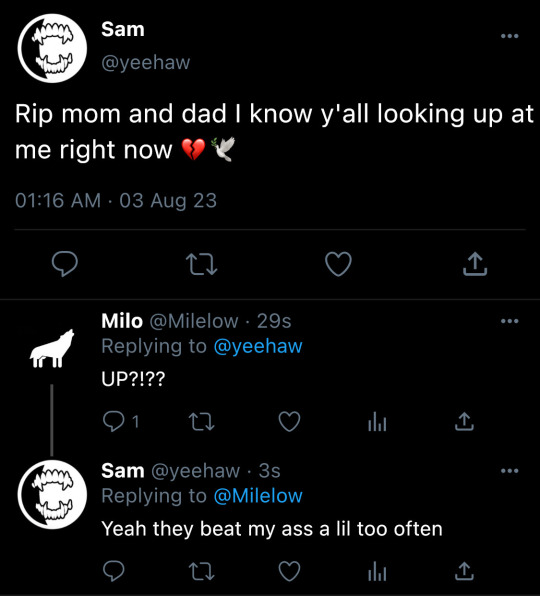Image resolution: width=540 pixels, height=596 pixels.
Task: Retweet Milo's UP?!?? reply
Action: pos(202,422)
